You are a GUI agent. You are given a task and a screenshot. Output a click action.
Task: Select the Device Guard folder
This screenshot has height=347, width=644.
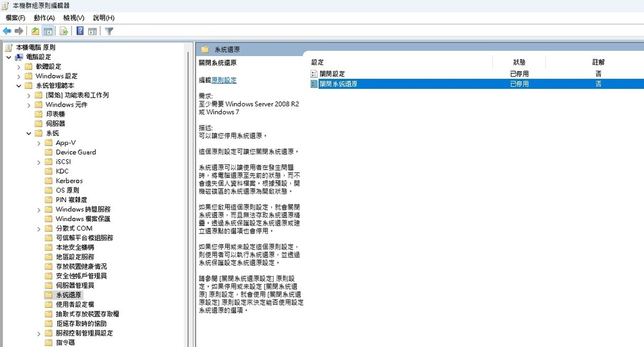click(76, 152)
